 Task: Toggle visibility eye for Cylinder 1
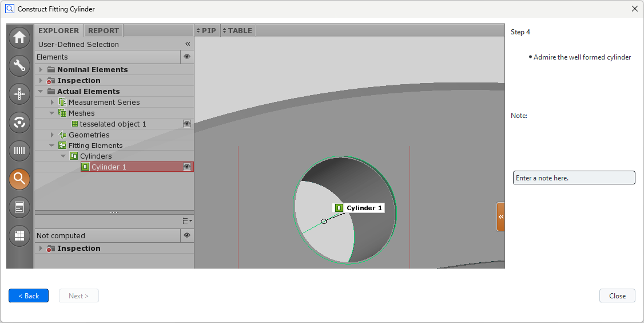[x=186, y=167]
